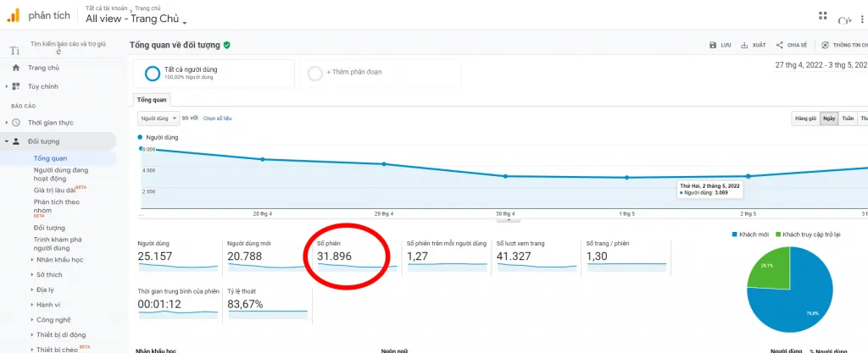Switch chart to Hàng giờ granularity
This screenshot has width=868, height=353.
[x=805, y=119]
